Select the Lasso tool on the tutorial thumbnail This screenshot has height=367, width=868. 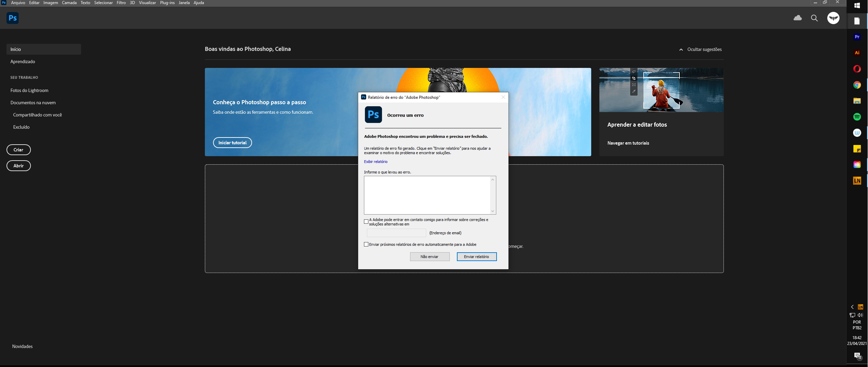634,72
